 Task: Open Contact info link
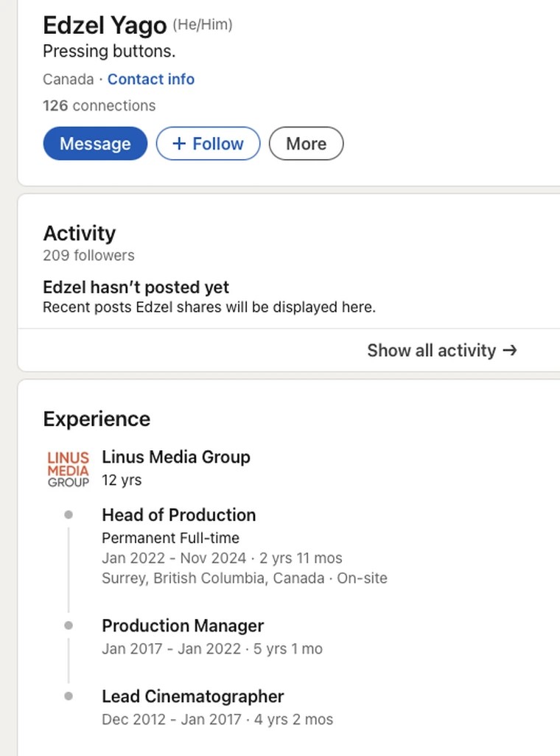tap(151, 79)
